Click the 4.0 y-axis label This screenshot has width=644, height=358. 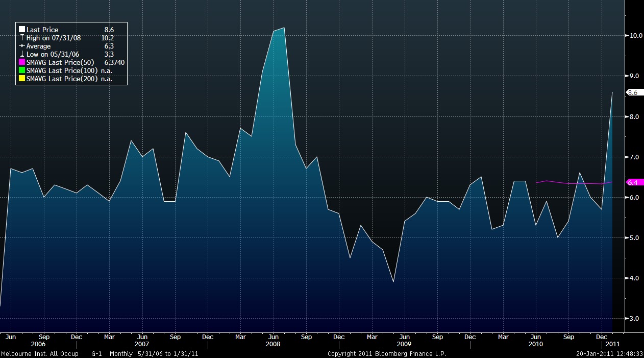[x=633, y=278]
